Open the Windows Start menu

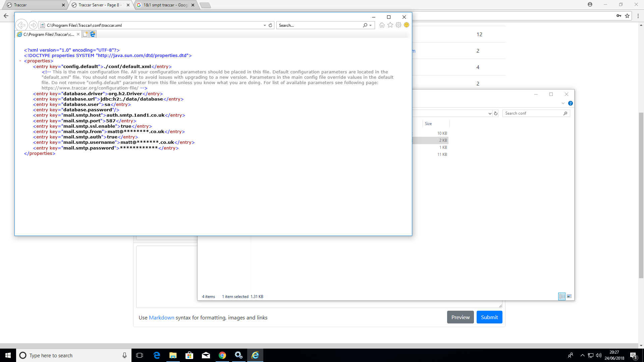(8, 355)
